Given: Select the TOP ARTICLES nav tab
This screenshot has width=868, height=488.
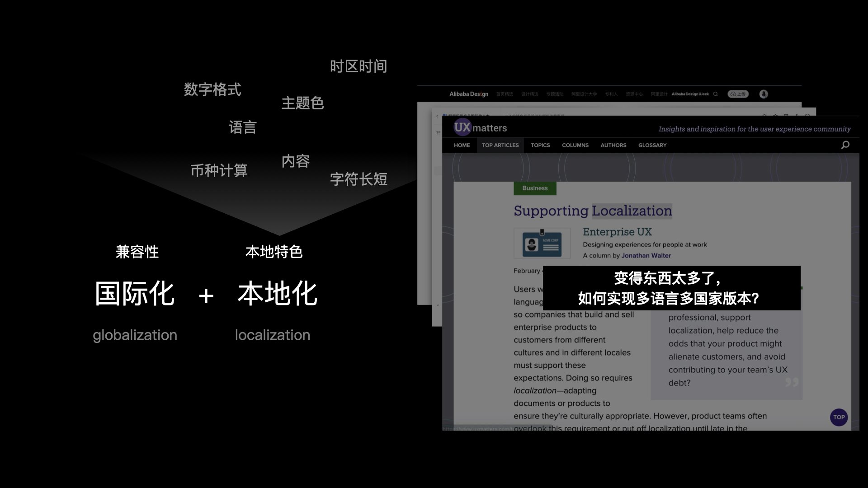Looking at the screenshot, I should point(500,145).
